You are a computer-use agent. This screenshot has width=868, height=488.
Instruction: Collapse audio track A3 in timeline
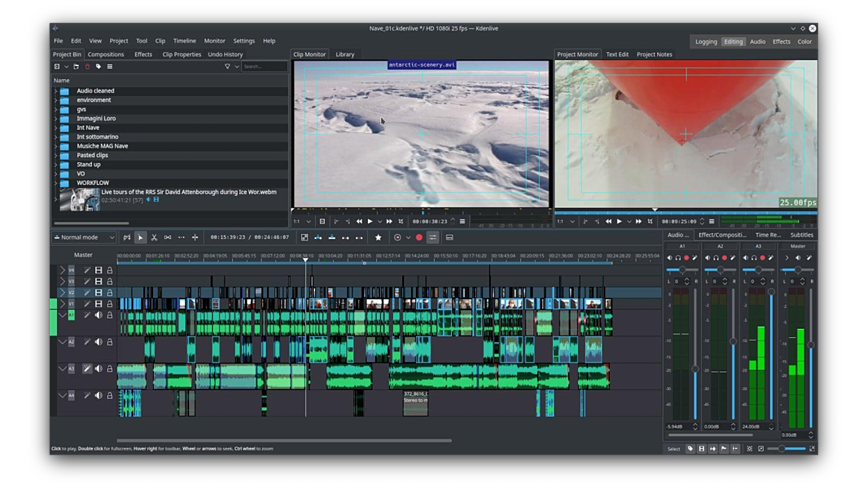click(x=62, y=369)
